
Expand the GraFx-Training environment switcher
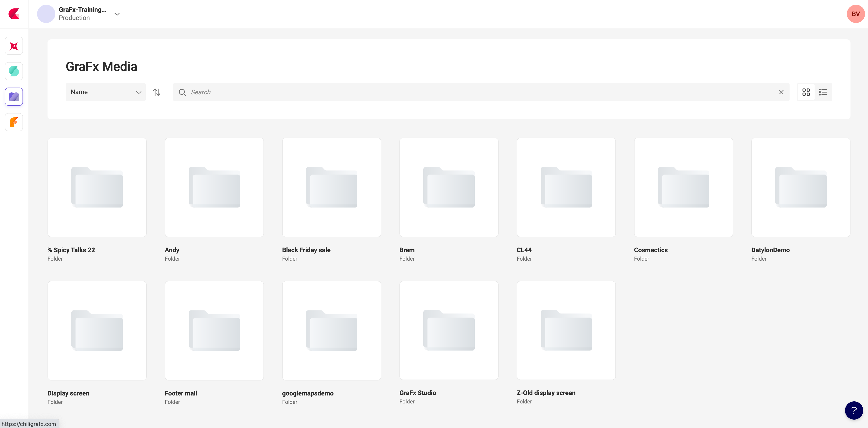coord(117,14)
